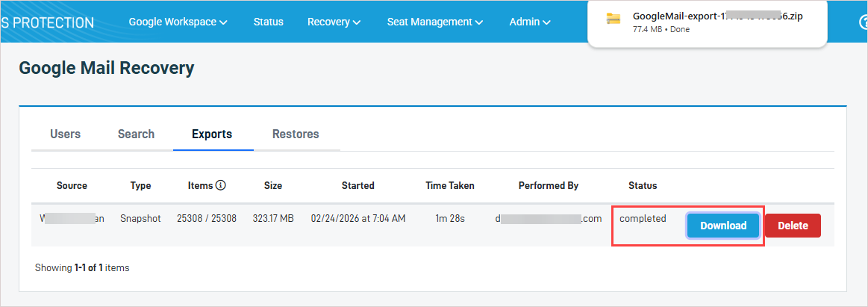Screen dimensions: 868x307
Task: Open the Restores tab
Action: tap(296, 134)
